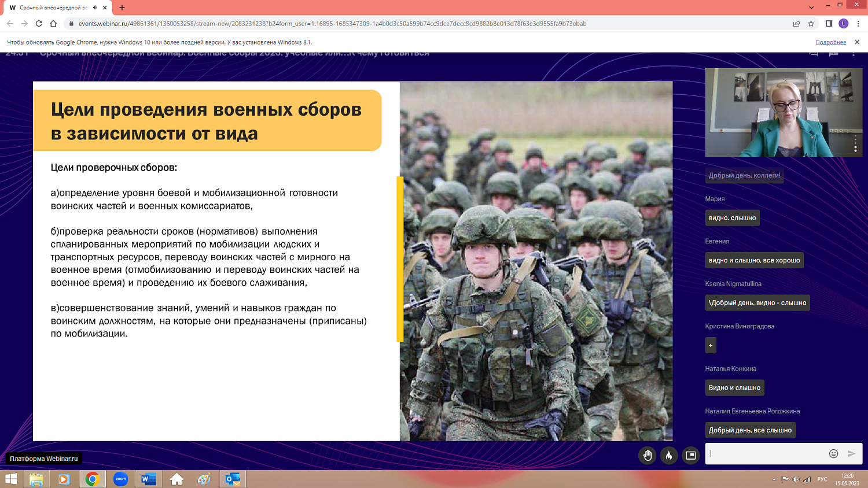The height and width of the screenshot is (488, 868).
Task: Click the 'Платформа Webinar.ru' label
Action: pyautogui.click(x=44, y=459)
